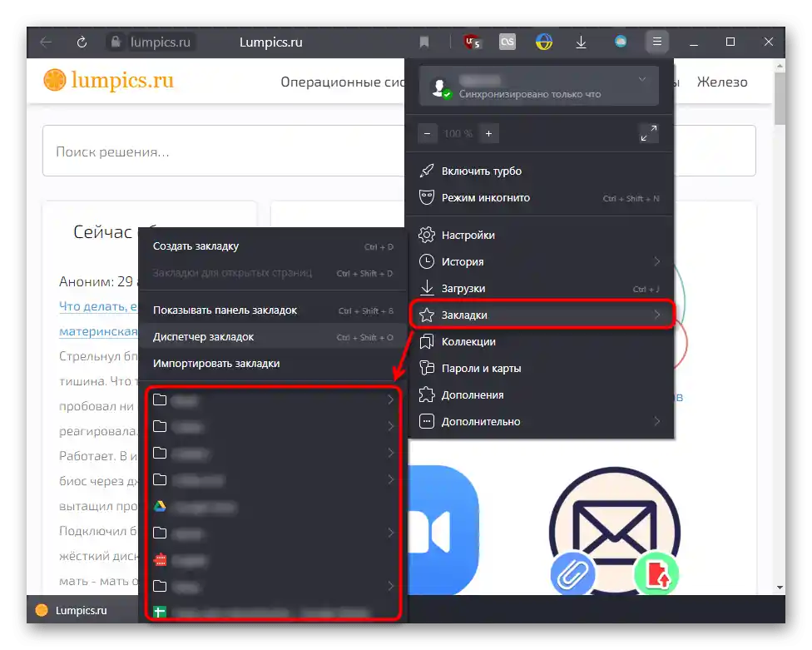Image resolution: width=812 pixels, height=650 pixels.
Task: Click the green Sheets bookmark icon
Action: [x=160, y=613]
